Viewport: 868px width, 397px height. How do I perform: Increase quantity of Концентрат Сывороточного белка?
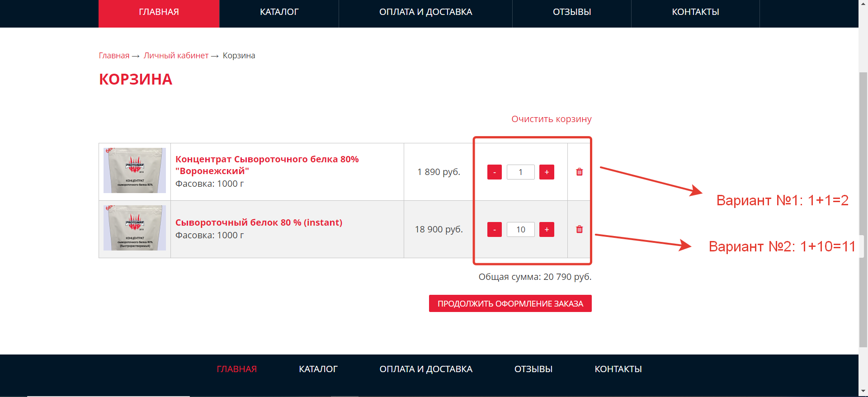tap(547, 172)
